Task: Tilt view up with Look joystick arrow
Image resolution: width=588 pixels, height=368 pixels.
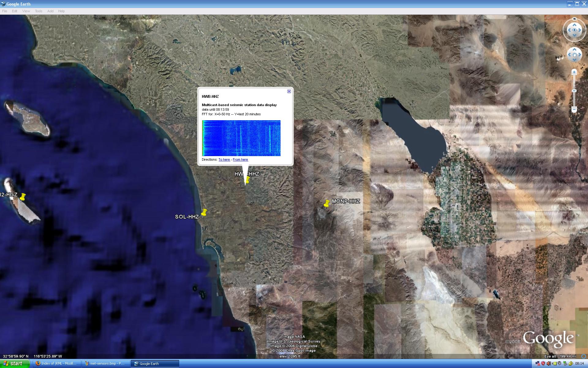Action: coord(575,25)
